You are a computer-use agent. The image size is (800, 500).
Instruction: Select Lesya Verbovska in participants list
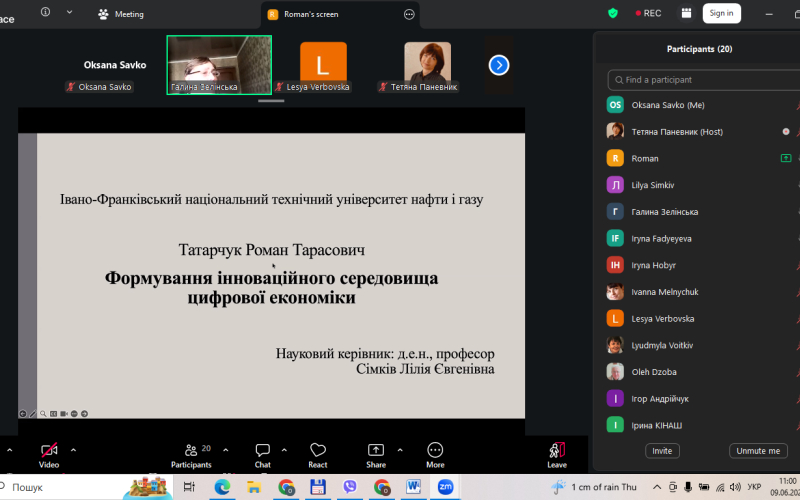702,318
